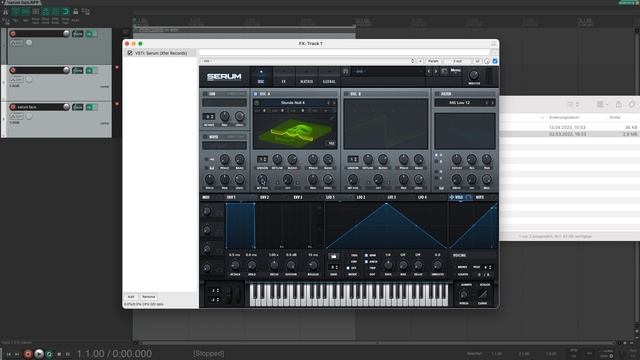The width and height of the screenshot is (640, 360).
Task: Arm record on the serum face track
Action: [x=13, y=107]
